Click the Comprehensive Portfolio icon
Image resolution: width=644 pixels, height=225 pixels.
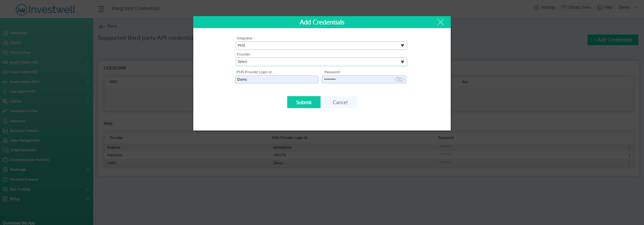[5, 160]
